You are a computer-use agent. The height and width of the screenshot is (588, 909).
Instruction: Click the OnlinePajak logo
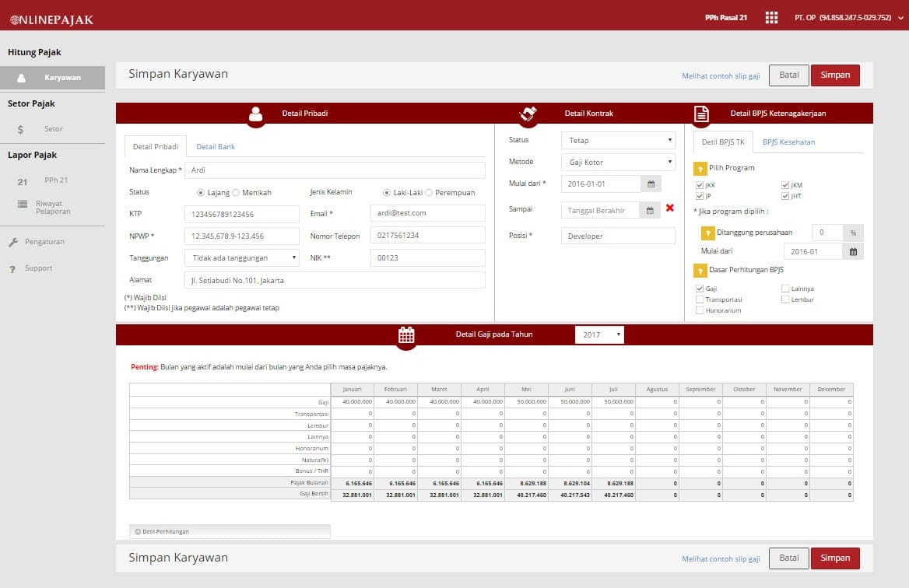click(51, 19)
